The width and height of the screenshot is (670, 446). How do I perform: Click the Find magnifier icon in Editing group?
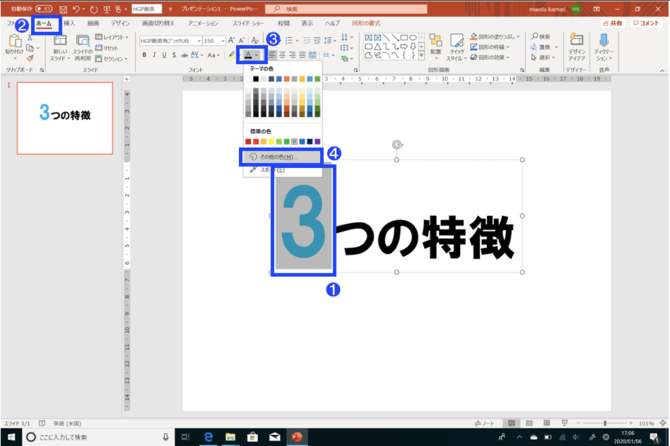(535, 37)
